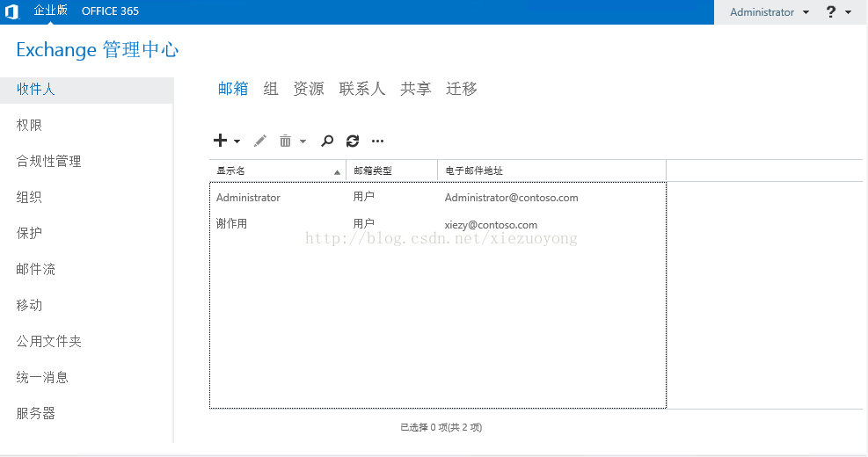Refresh the mailbox list
Viewport: 868px width, 457px height.
coord(353,141)
